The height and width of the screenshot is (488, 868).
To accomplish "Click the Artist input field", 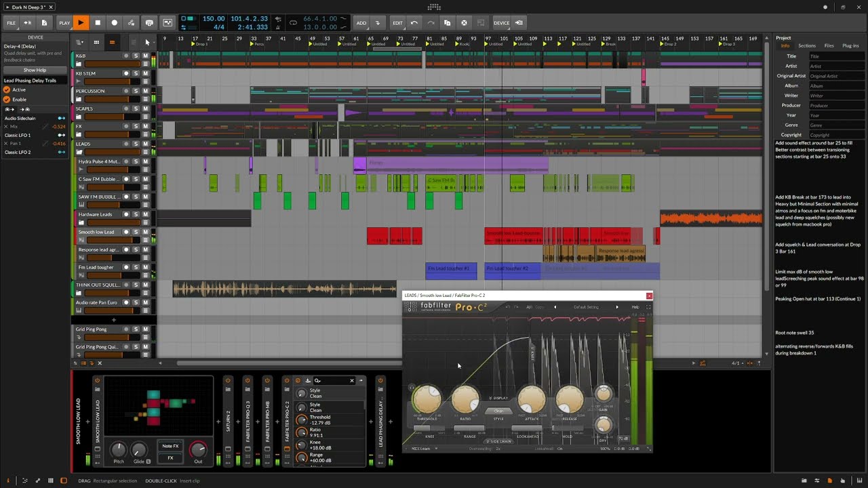I will 837,66.
